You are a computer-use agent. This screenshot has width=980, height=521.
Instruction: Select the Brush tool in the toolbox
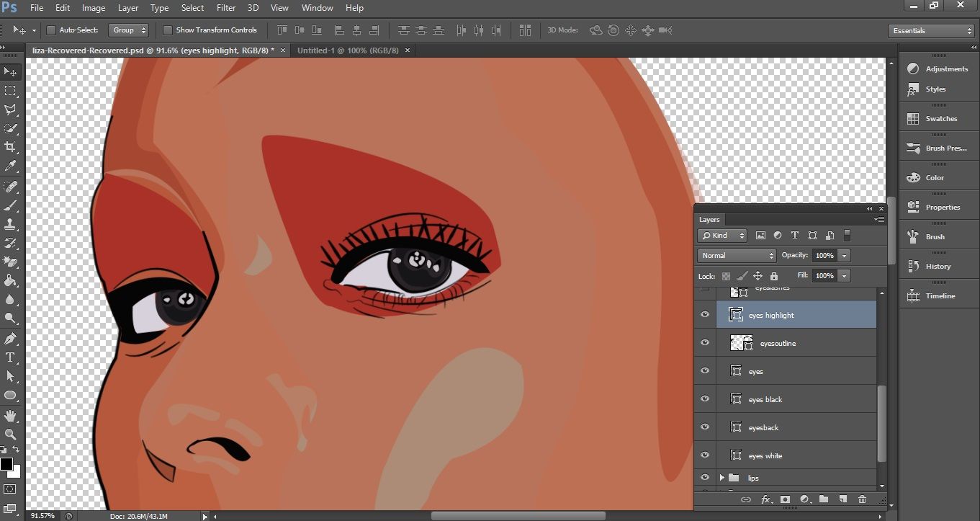(x=11, y=205)
